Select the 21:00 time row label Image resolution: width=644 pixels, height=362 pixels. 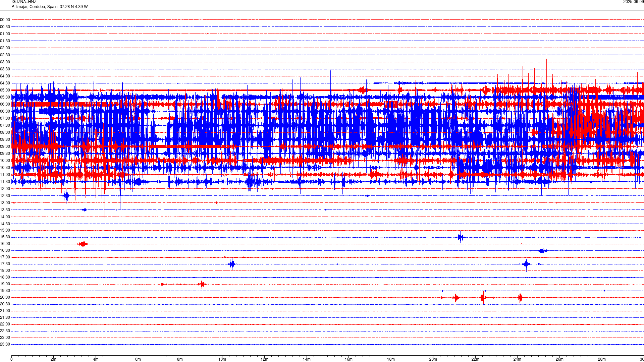5,311
